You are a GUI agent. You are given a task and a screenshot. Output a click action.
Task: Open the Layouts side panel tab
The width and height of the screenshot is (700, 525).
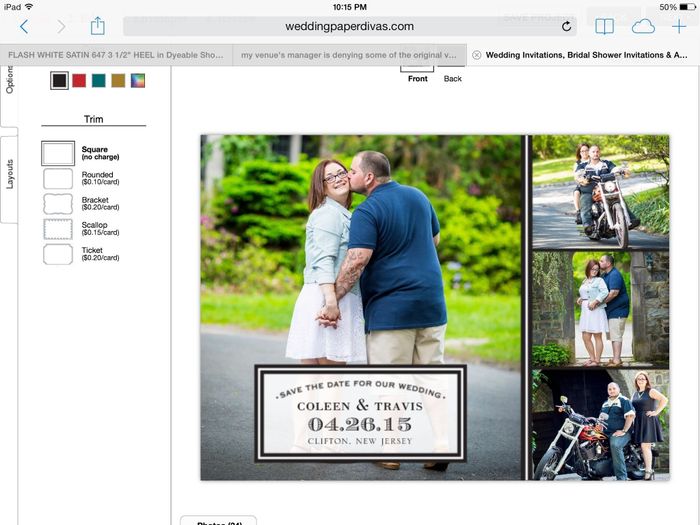coord(9,176)
